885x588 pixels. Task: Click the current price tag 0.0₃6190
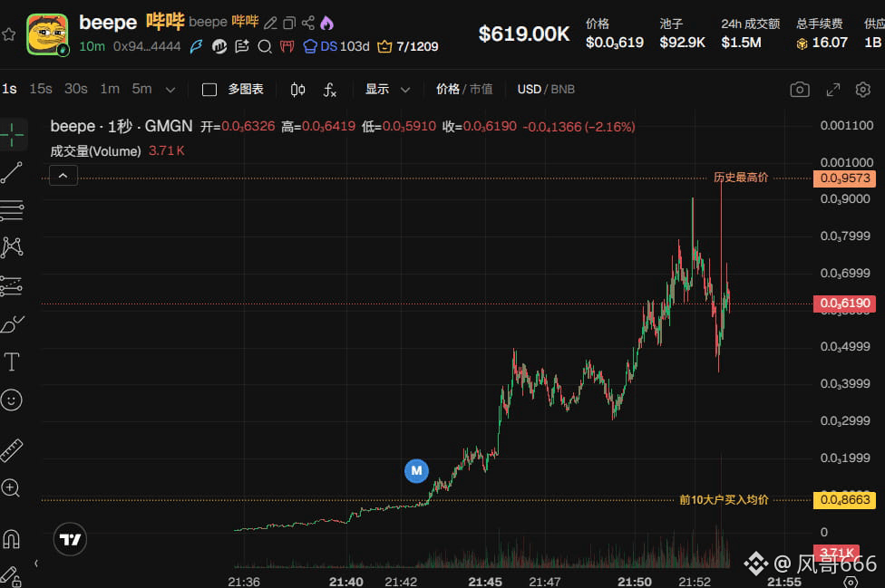(x=844, y=304)
